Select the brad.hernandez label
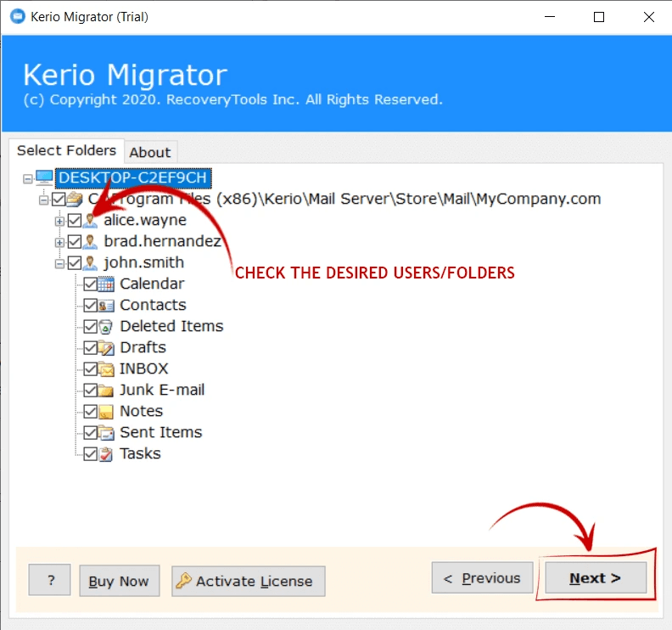The height and width of the screenshot is (630, 672). [x=162, y=241]
